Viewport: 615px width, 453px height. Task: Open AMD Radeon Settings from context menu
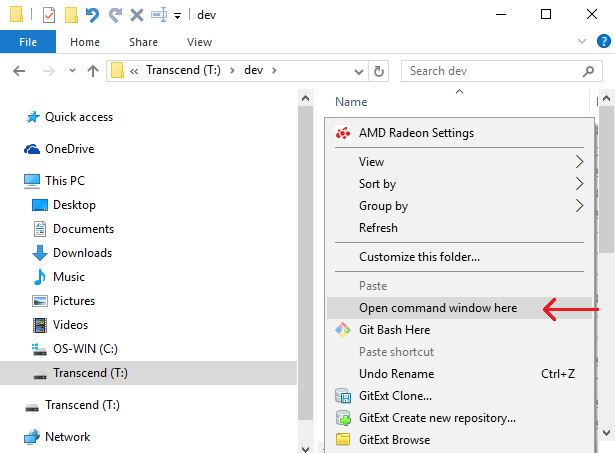pos(459,133)
